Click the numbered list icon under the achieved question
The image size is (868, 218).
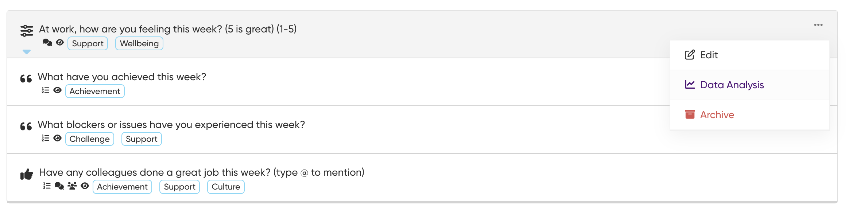pos(45,90)
